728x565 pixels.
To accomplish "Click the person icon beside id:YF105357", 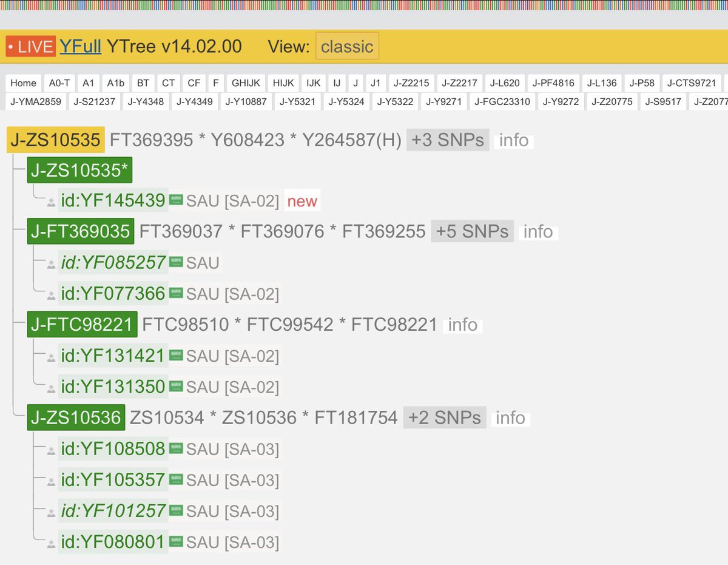I will point(52,482).
